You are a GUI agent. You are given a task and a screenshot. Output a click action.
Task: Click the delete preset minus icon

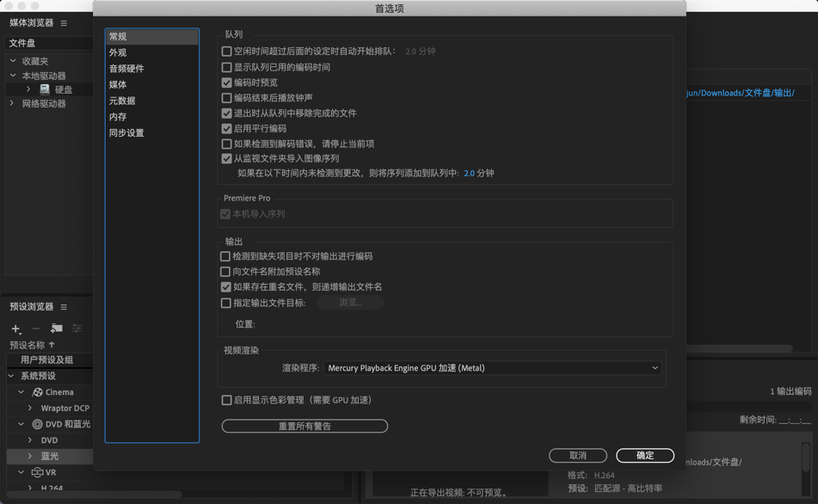pyautogui.click(x=34, y=328)
